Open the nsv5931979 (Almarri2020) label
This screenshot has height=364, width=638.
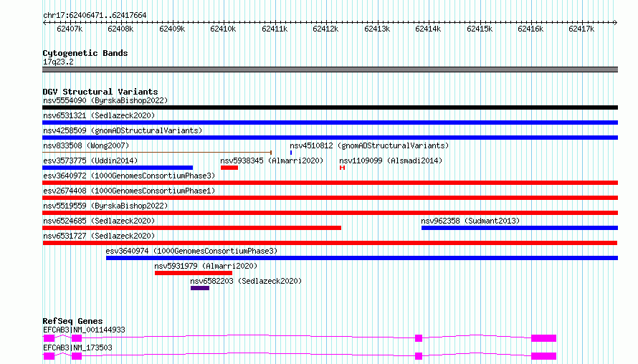point(206,266)
